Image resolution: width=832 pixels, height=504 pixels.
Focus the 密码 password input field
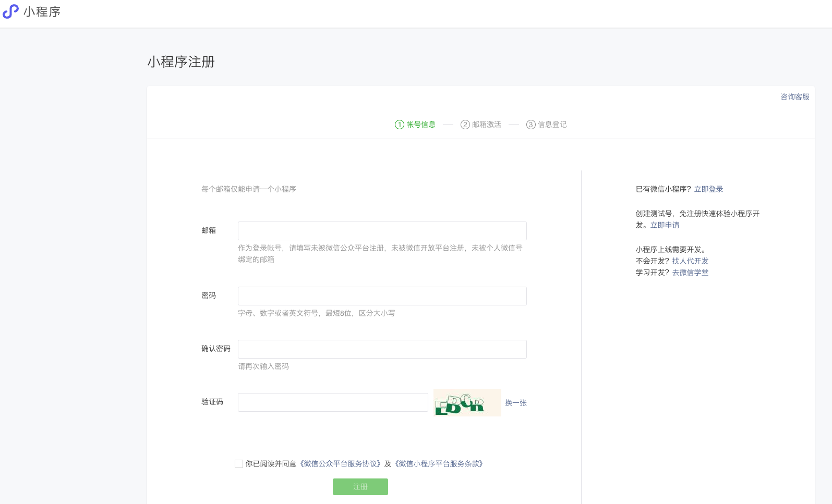(382, 296)
